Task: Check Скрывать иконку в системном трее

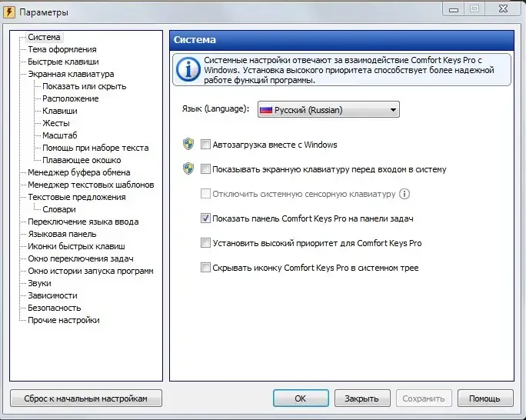Action: (205, 268)
